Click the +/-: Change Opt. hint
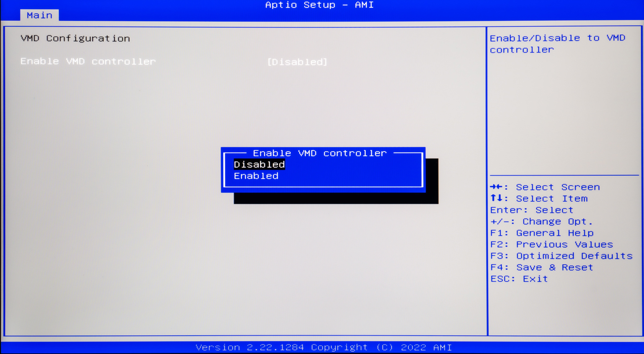The image size is (644, 354). [541, 221]
